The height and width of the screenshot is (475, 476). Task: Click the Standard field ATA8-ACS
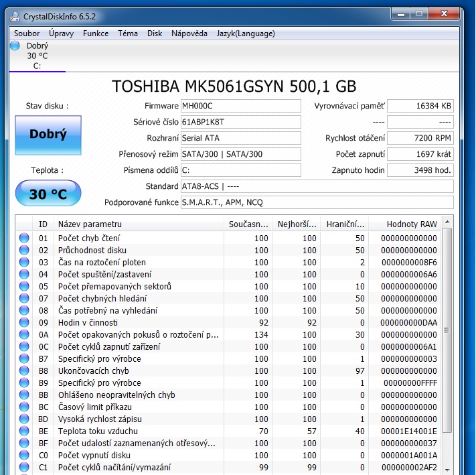pyautogui.click(x=317, y=186)
